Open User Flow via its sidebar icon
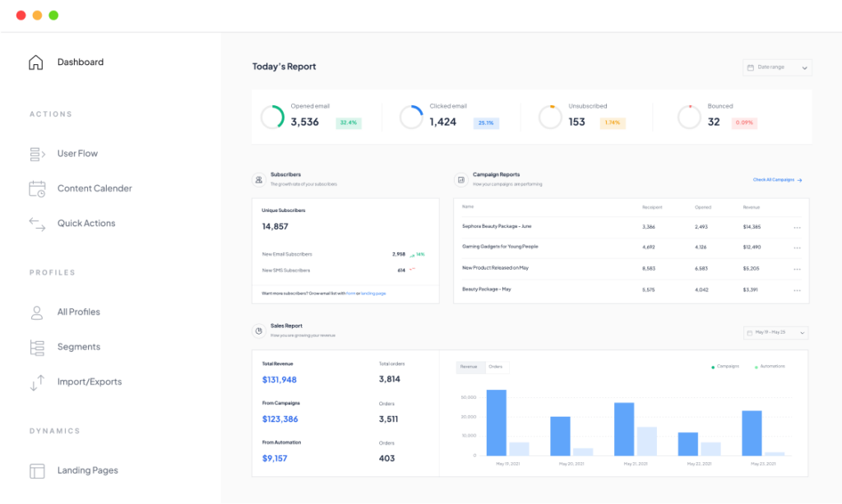The image size is (842, 504). (37, 154)
